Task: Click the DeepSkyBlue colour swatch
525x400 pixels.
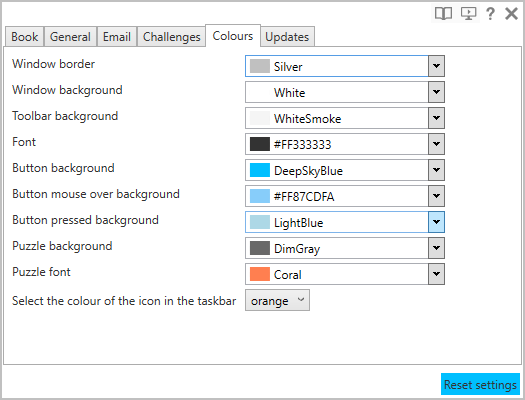Action: (259, 170)
